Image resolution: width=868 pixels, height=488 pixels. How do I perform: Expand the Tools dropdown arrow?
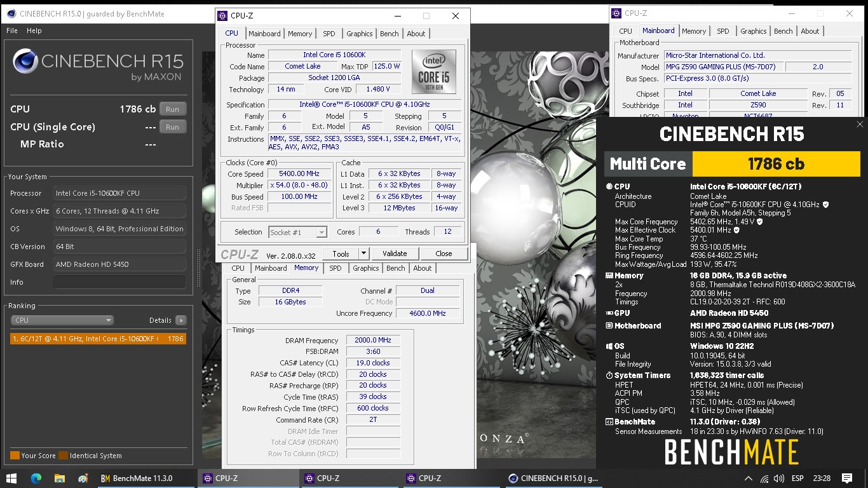tap(363, 254)
